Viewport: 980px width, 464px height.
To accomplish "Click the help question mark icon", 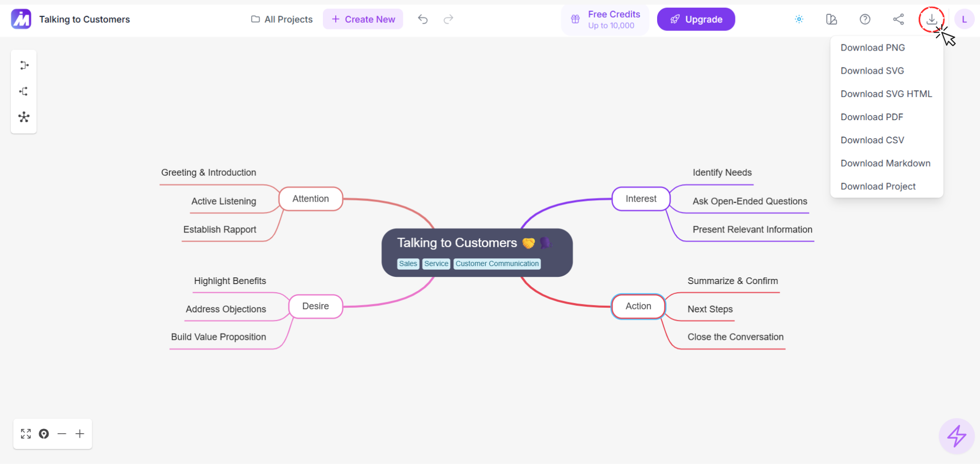I will [x=865, y=20].
